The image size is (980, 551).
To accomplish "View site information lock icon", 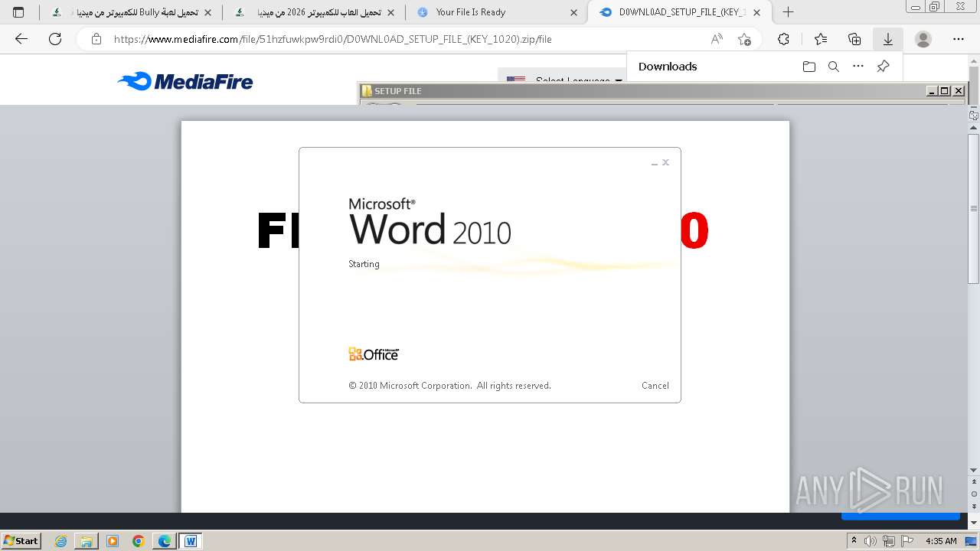I will coord(96,39).
